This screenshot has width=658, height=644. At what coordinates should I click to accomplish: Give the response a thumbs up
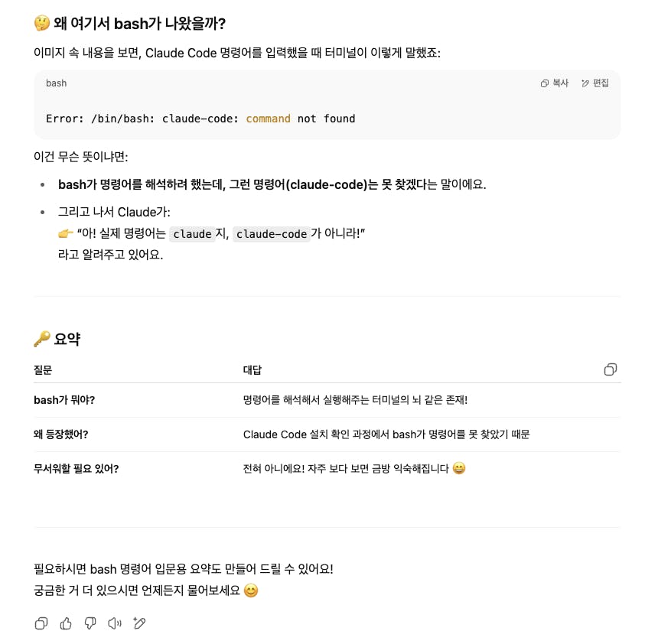click(x=66, y=623)
